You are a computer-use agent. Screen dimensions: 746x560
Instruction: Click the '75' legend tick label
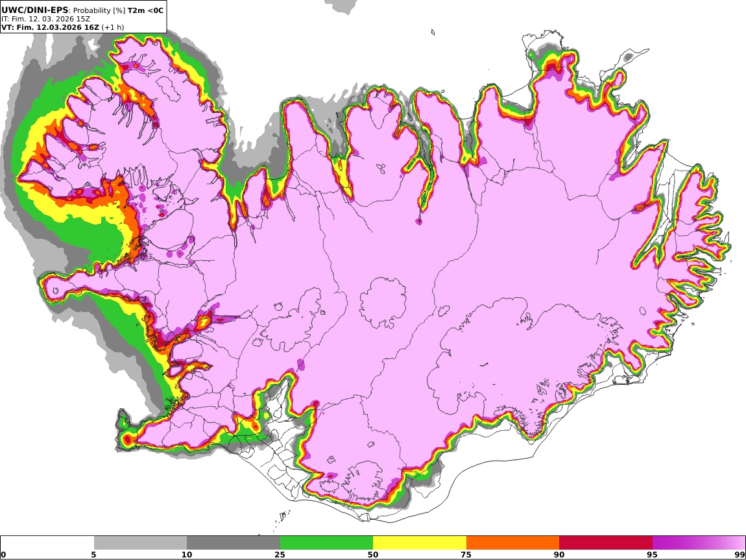coord(466,555)
